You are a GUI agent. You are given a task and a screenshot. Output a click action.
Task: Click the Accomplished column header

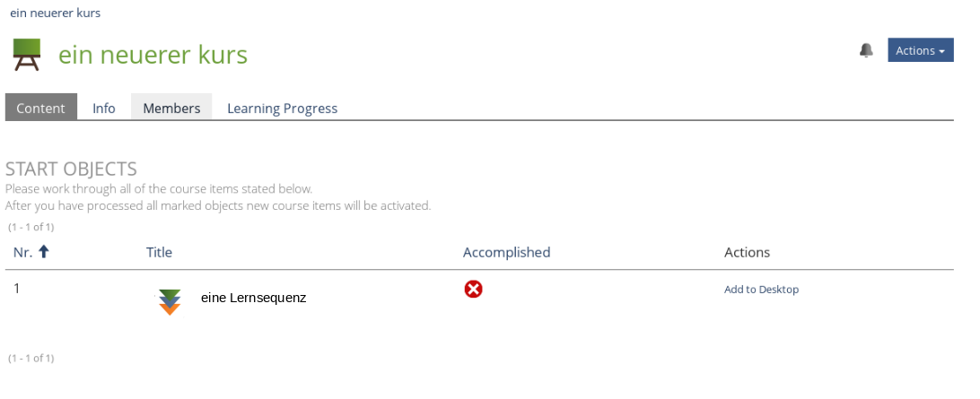(506, 252)
